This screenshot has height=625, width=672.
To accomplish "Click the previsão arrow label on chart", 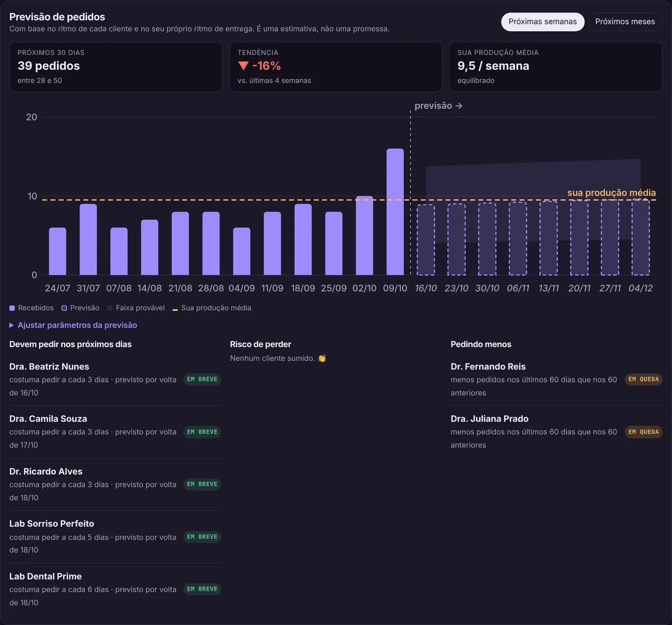I will coord(438,106).
